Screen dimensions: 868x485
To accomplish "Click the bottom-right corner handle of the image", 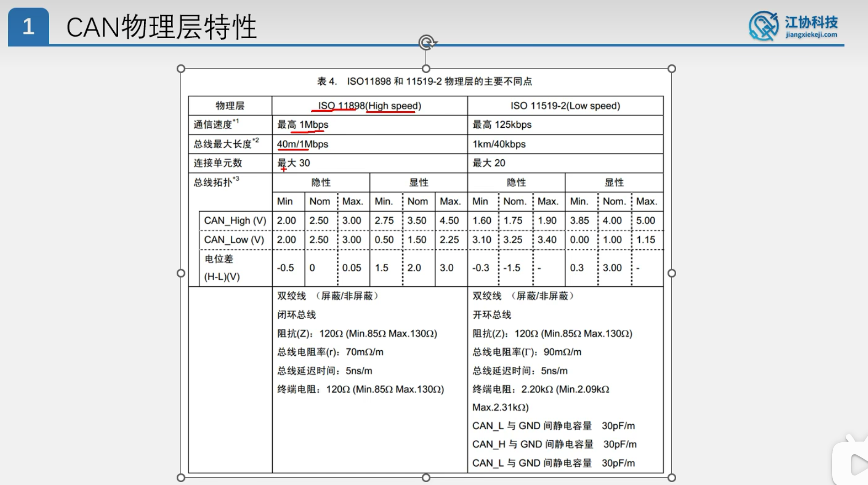I will click(x=672, y=478).
